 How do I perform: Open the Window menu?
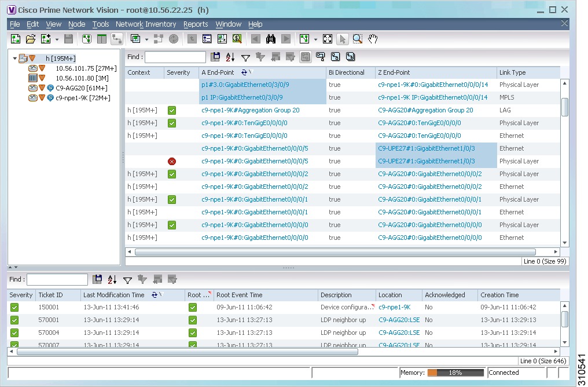[229, 24]
